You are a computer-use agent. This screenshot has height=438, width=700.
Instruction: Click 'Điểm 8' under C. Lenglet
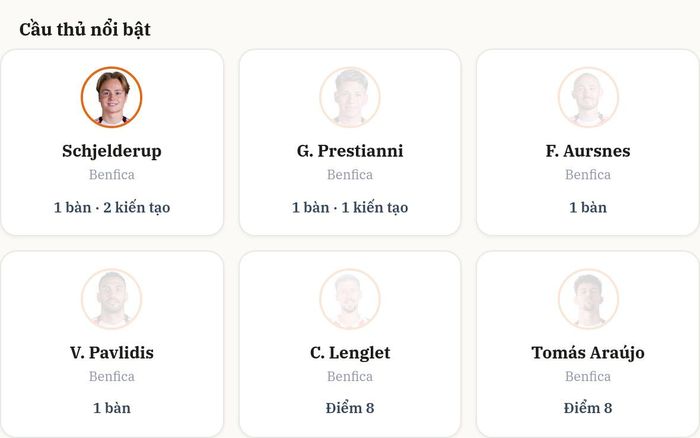[350, 408]
